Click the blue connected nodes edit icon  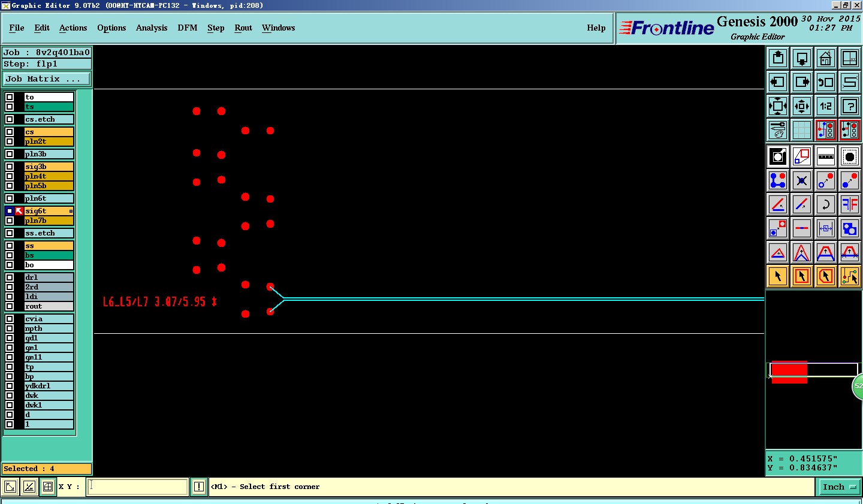[778, 180]
